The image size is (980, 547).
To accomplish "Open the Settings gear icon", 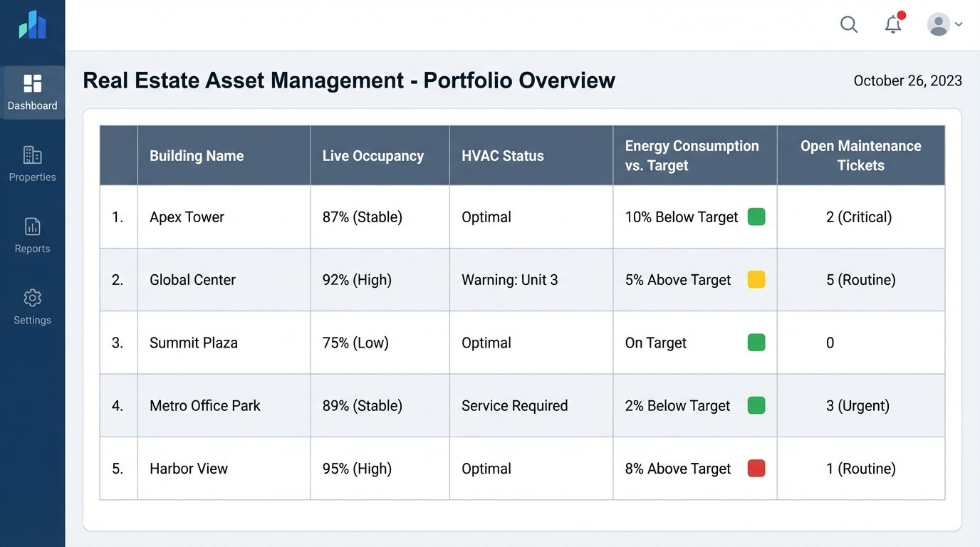I will [x=32, y=298].
